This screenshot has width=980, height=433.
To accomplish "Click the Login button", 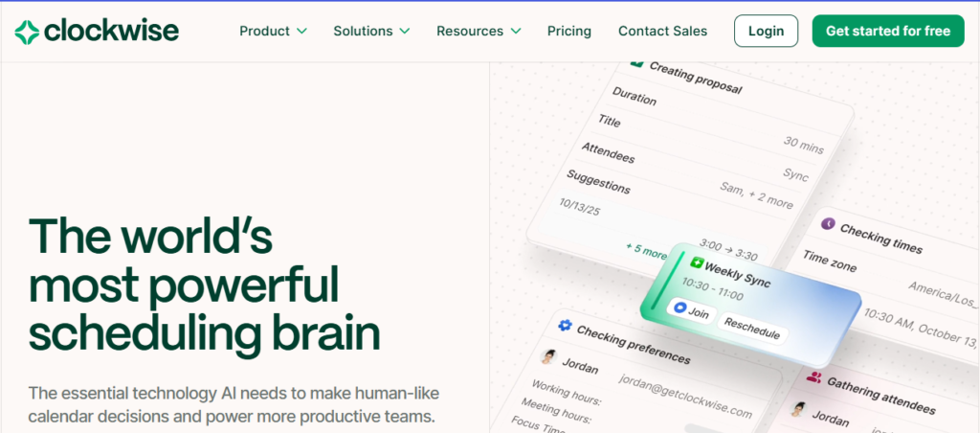I will click(x=766, y=31).
